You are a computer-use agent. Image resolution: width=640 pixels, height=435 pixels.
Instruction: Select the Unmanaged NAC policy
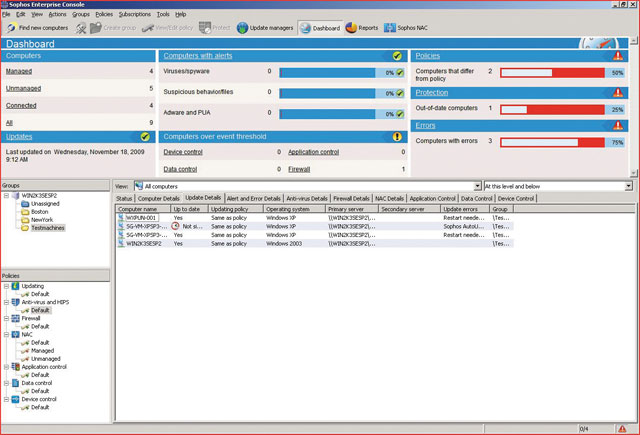click(x=46, y=359)
